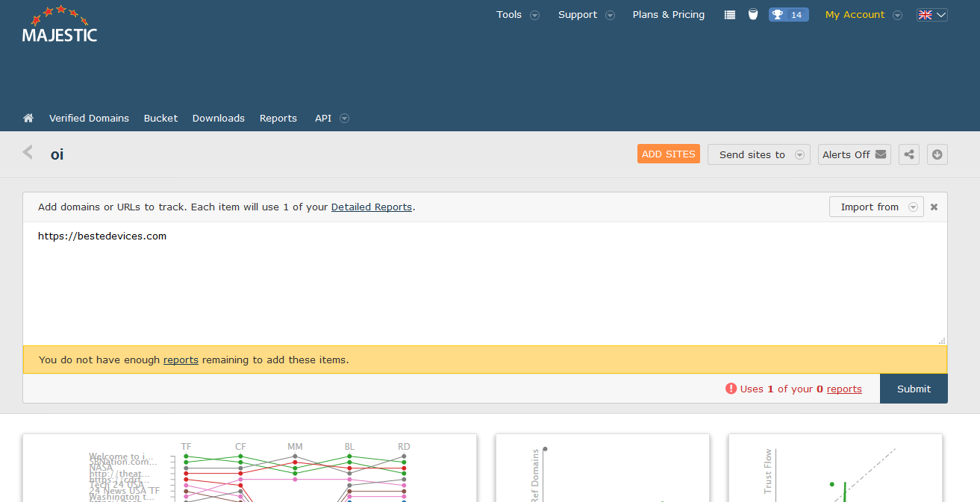Open My Account menu
Screen dimensions: 980x502
[855, 15]
